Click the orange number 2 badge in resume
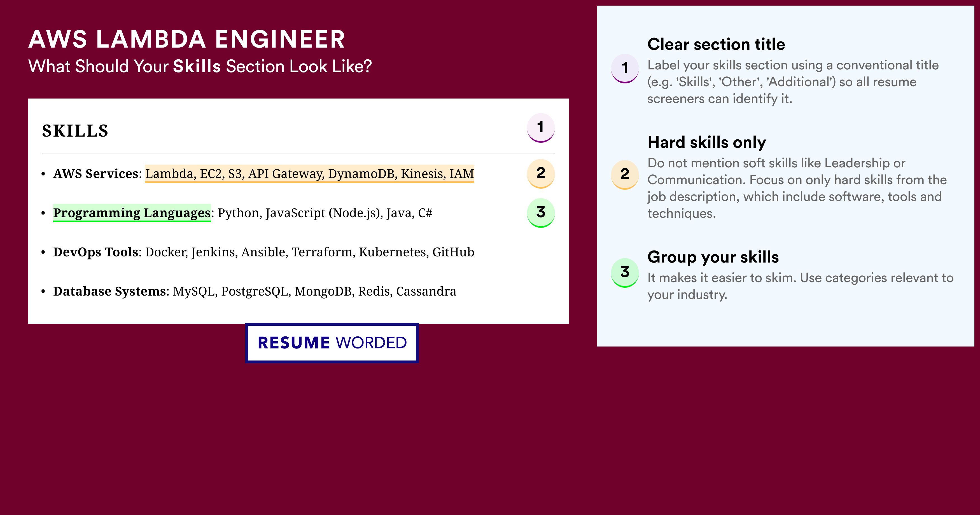The height and width of the screenshot is (515, 980). click(541, 174)
